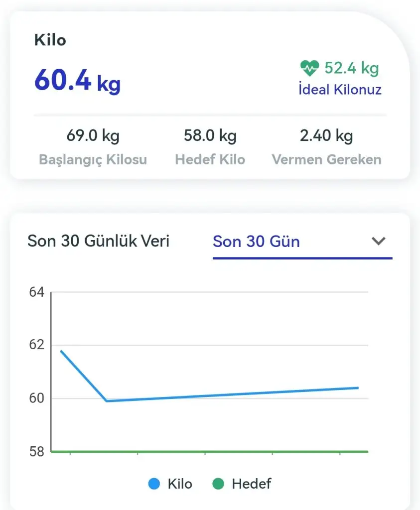Click the green Hedef legend dot
The width and height of the screenshot is (420, 510).
pos(219,484)
